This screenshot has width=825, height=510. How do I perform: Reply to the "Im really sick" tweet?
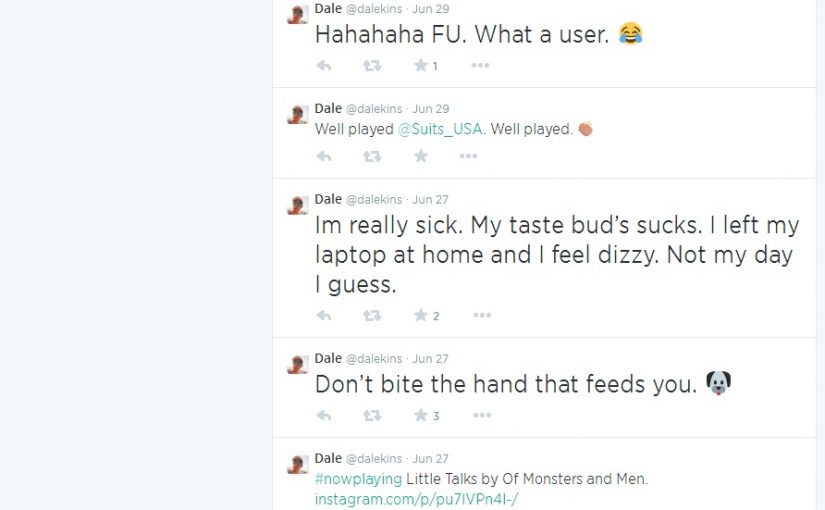tap(324, 316)
